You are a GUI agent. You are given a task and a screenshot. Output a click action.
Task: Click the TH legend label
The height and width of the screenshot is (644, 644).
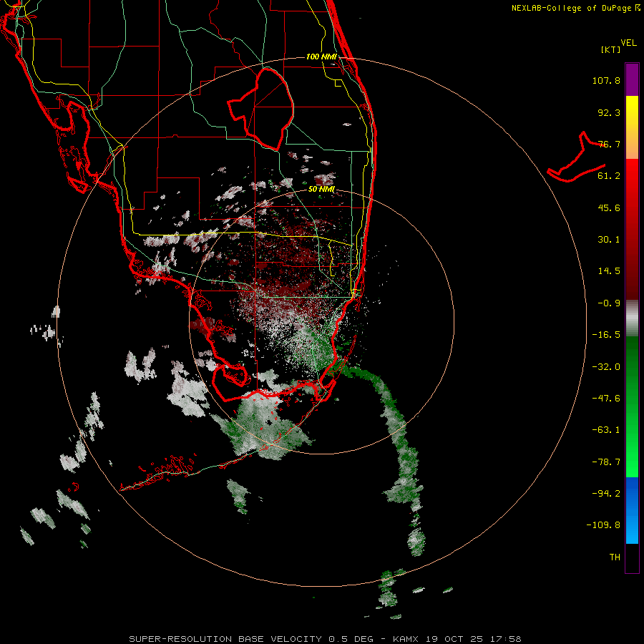[x=615, y=557]
